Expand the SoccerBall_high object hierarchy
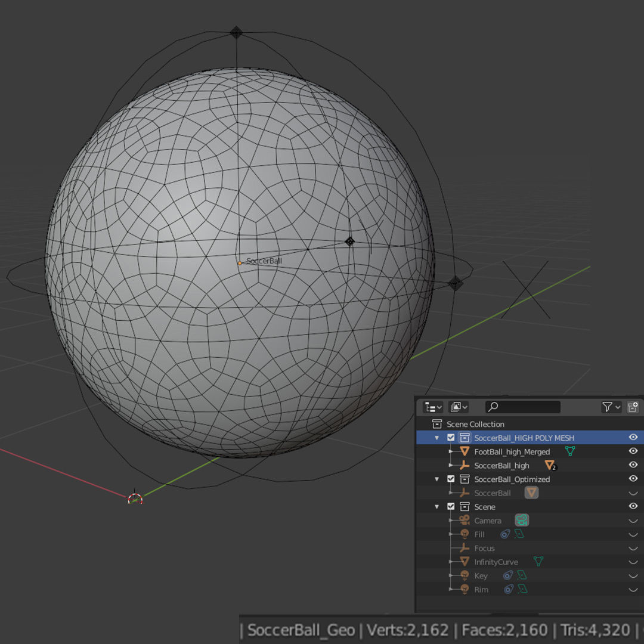The height and width of the screenshot is (644, 644). pos(451,466)
